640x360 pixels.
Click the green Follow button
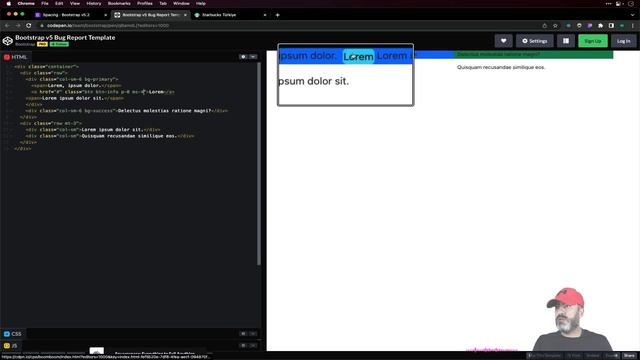[59, 44]
